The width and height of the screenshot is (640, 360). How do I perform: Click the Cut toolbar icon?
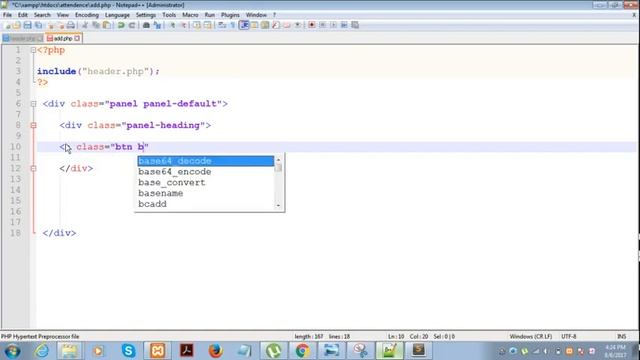pyautogui.click(x=85, y=25)
